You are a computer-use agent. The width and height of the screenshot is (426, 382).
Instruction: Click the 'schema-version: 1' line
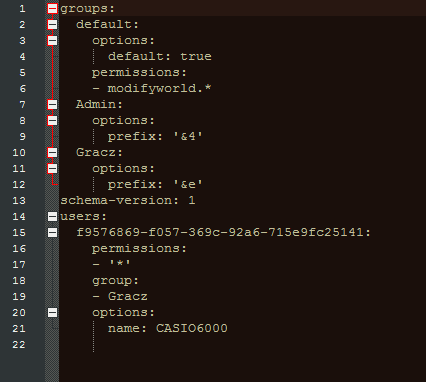coord(128,200)
